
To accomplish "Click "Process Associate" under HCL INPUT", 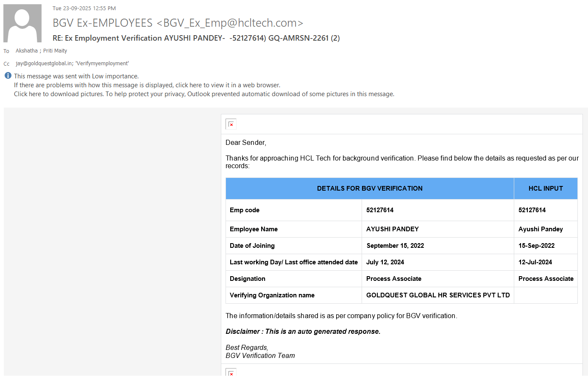I will (x=546, y=279).
